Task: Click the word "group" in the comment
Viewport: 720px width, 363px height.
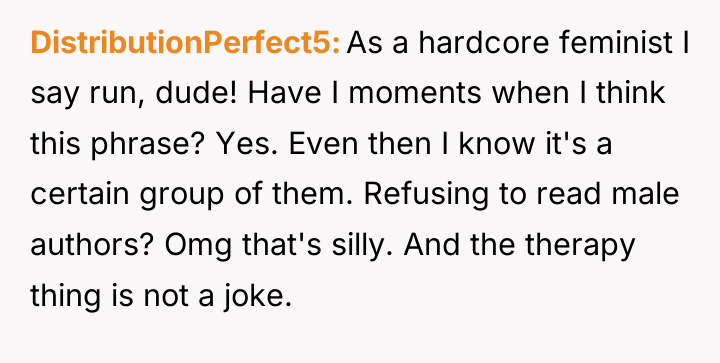Action: pos(181,196)
